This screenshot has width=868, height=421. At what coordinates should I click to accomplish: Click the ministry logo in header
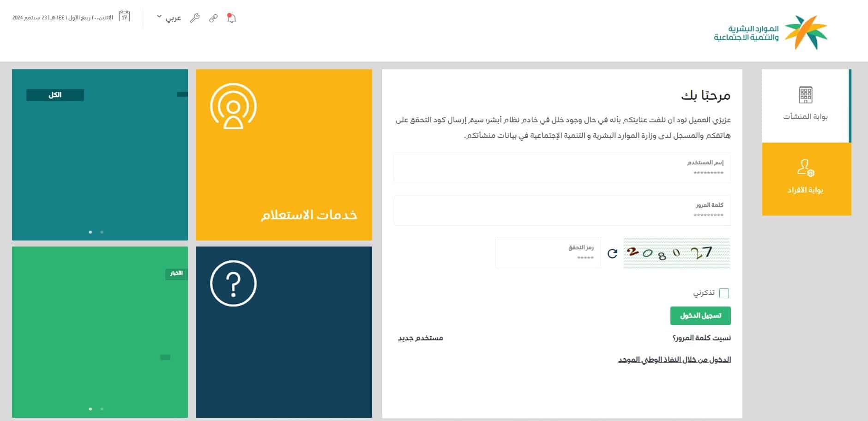click(771, 32)
